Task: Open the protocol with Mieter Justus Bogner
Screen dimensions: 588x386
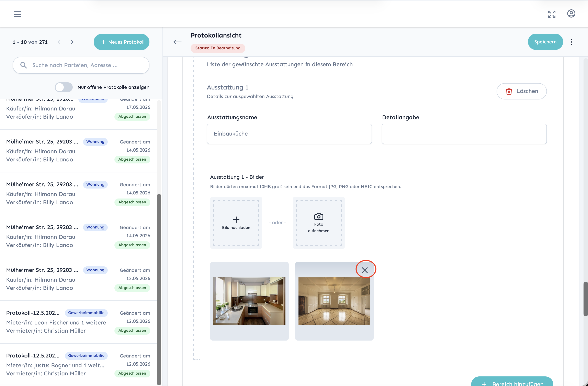Action: pos(78,364)
